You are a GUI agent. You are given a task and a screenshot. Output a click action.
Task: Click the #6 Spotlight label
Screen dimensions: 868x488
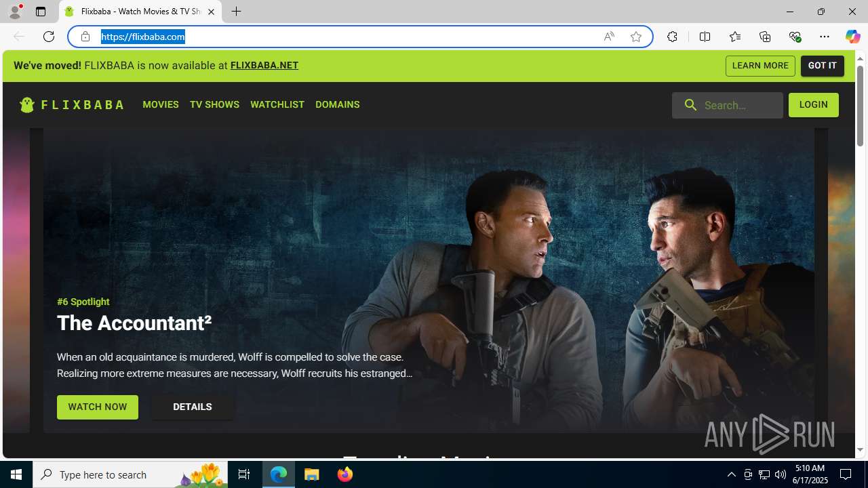click(x=83, y=302)
